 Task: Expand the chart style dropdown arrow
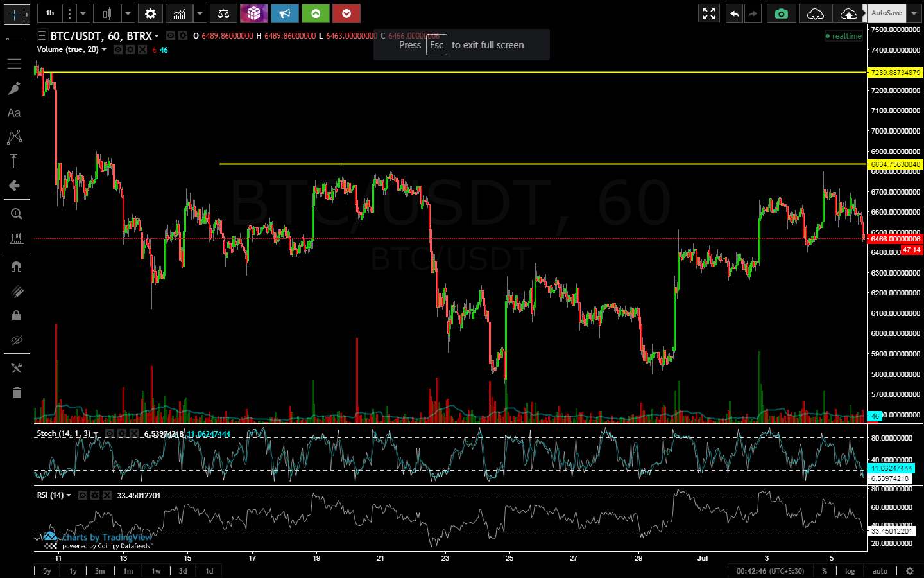tap(128, 13)
